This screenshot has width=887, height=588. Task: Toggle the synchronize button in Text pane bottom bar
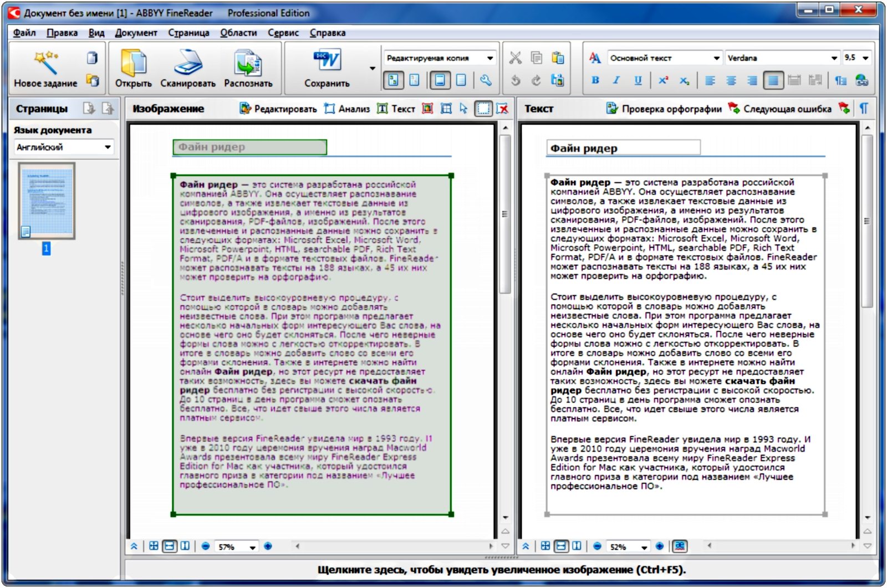[680, 546]
